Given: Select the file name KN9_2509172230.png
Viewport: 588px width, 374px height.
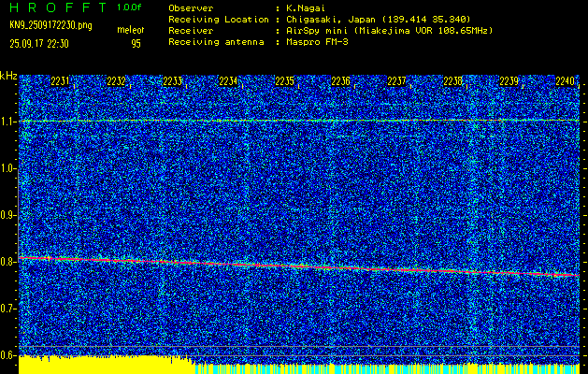Looking at the screenshot, I should [x=50, y=25].
